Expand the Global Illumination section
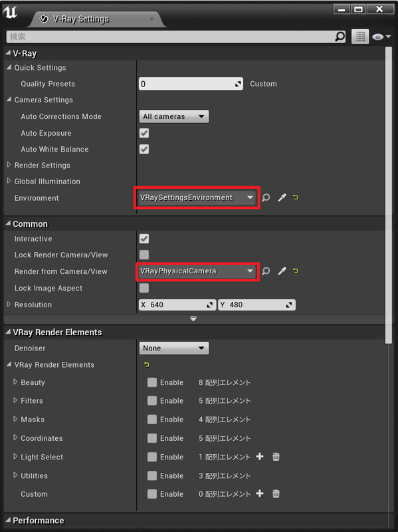 click(x=9, y=181)
